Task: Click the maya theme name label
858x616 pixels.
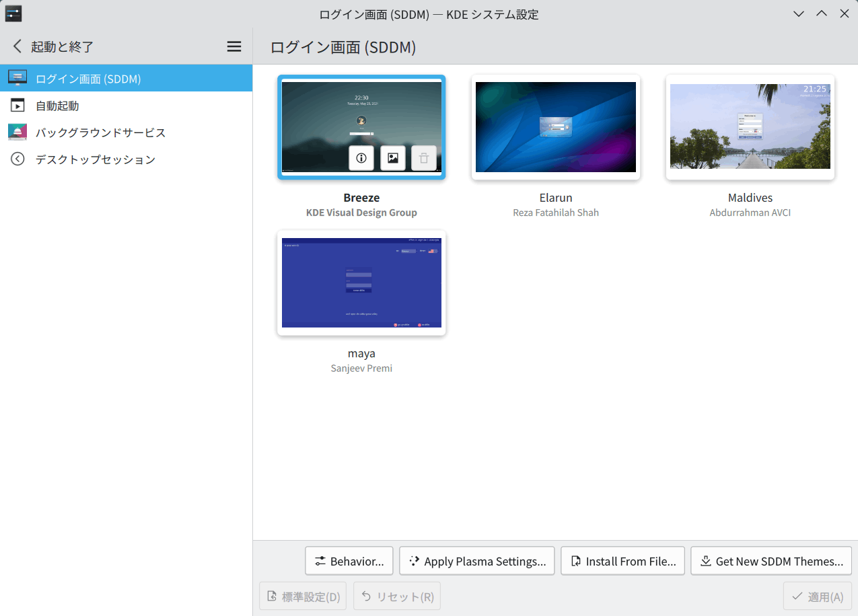Action: (x=361, y=354)
